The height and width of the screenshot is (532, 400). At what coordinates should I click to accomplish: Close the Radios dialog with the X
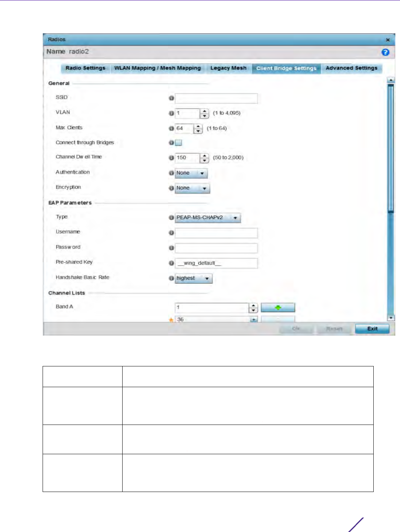pyautogui.click(x=388, y=40)
